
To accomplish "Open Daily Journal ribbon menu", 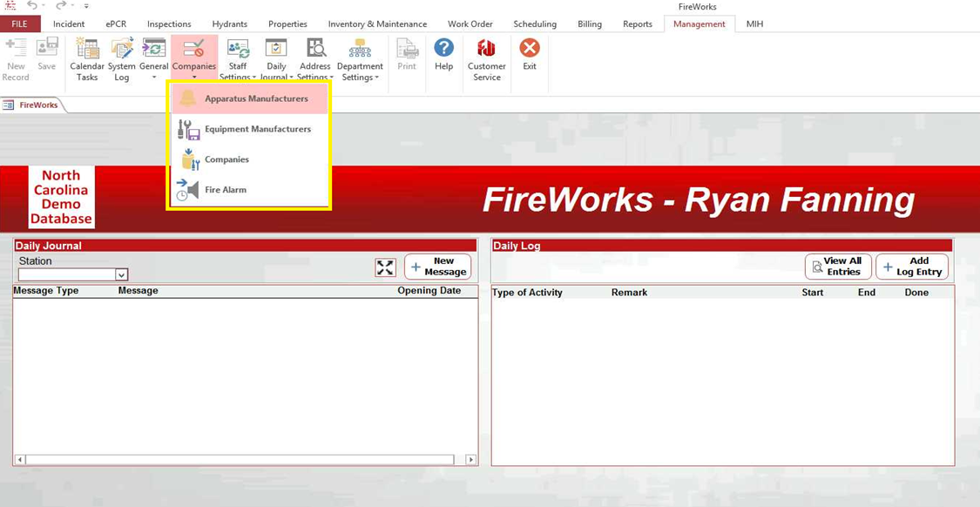I will pyautogui.click(x=276, y=59).
